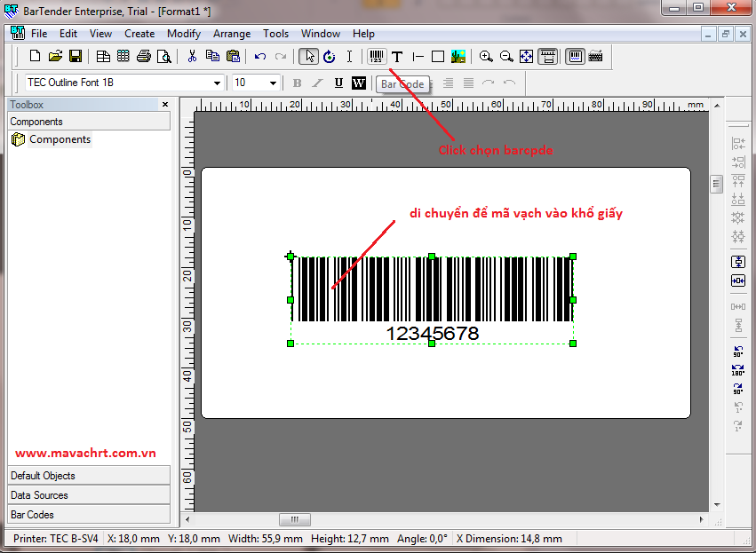Toggle the toolbox panel button
Viewport: 756px width, 553px height.
pos(575,56)
